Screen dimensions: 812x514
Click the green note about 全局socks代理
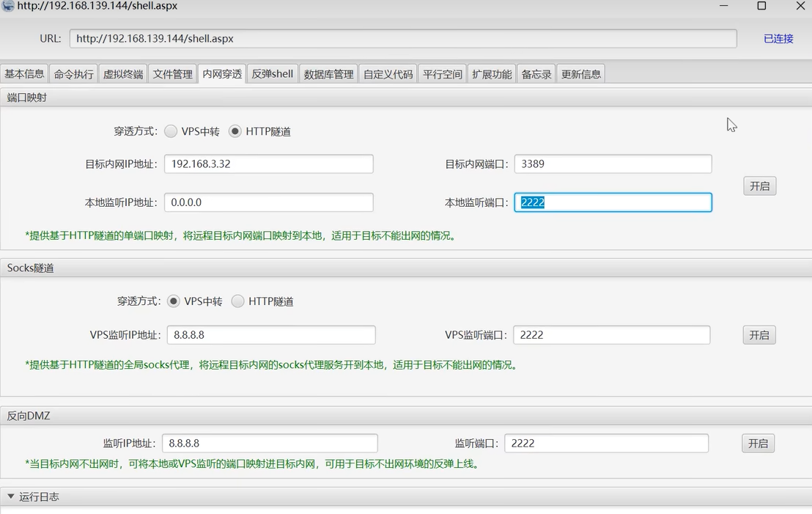pos(271,364)
